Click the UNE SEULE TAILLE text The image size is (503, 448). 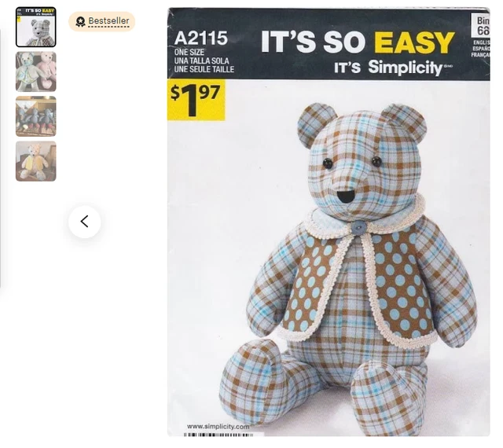pyautogui.click(x=204, y=69)
